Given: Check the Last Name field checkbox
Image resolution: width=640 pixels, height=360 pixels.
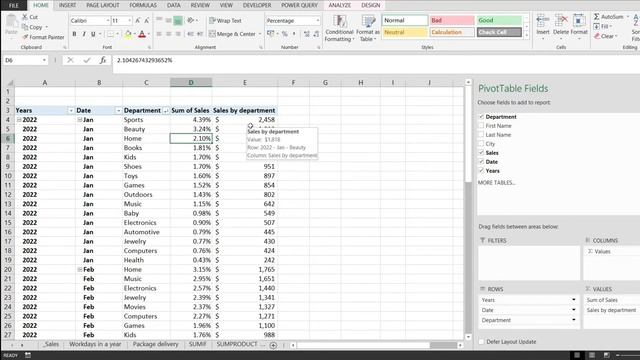Looking at the screenshot, I should (x=481, y=135).
